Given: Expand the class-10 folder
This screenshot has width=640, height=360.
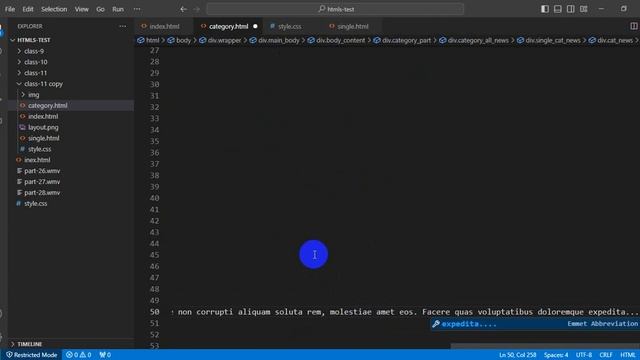Looking at the screenshot, I should (36, 62).
